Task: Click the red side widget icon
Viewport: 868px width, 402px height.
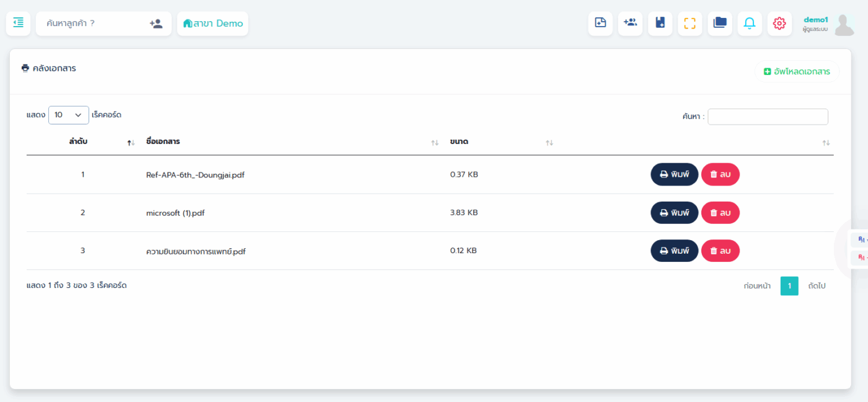Action: click(x=861, y=257)
